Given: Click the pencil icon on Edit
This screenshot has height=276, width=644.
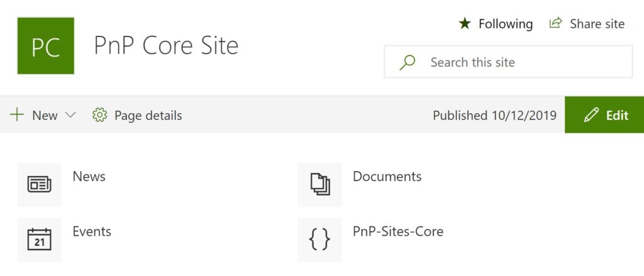Looking at the screenshot, I should pyautogui.click(x=591, y=115).
